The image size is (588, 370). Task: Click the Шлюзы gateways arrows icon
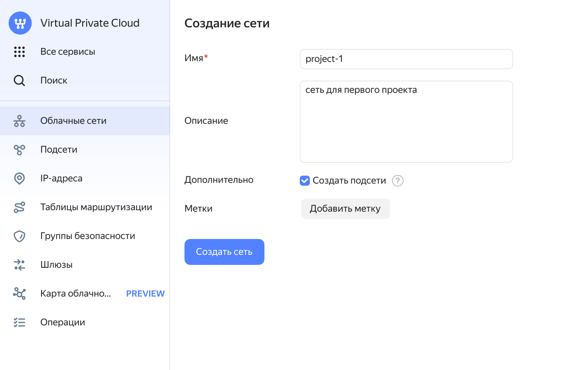19,265
